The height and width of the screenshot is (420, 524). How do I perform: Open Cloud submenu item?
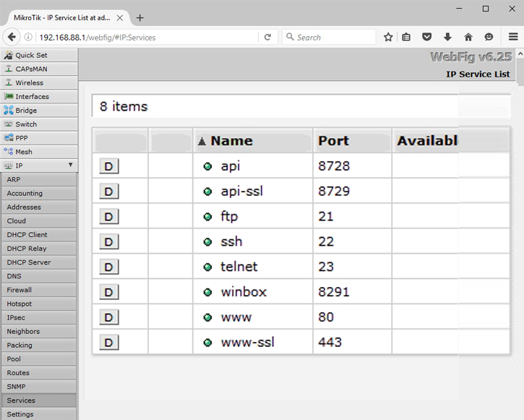[x=39, y=221]
